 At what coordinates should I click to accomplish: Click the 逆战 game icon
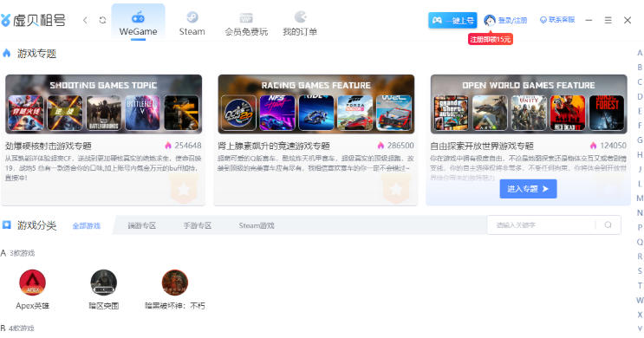coord(64,113)
